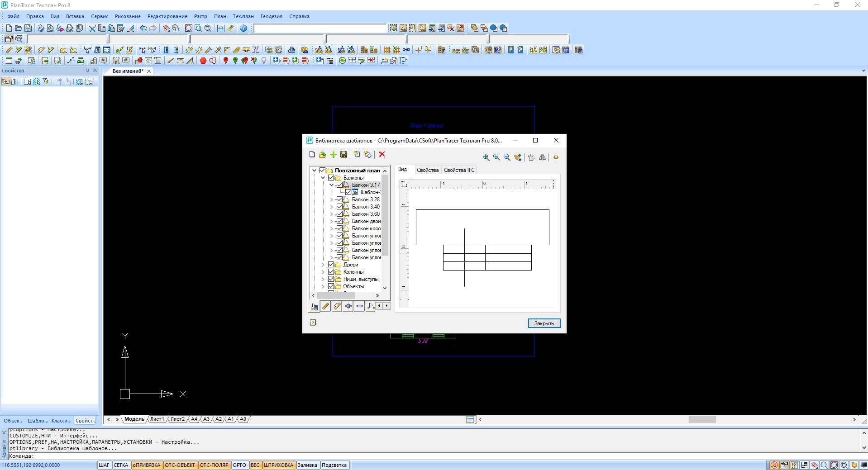Mirror template preview icon
Screen dimensions: 868x470
coord(542,157)
